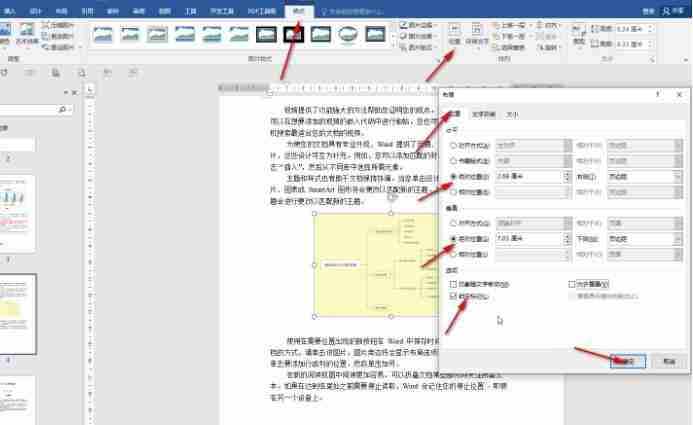Open the 大小 size tab in dialog
Viewport: 693px width, 425px height.
[x=512, y=114]
